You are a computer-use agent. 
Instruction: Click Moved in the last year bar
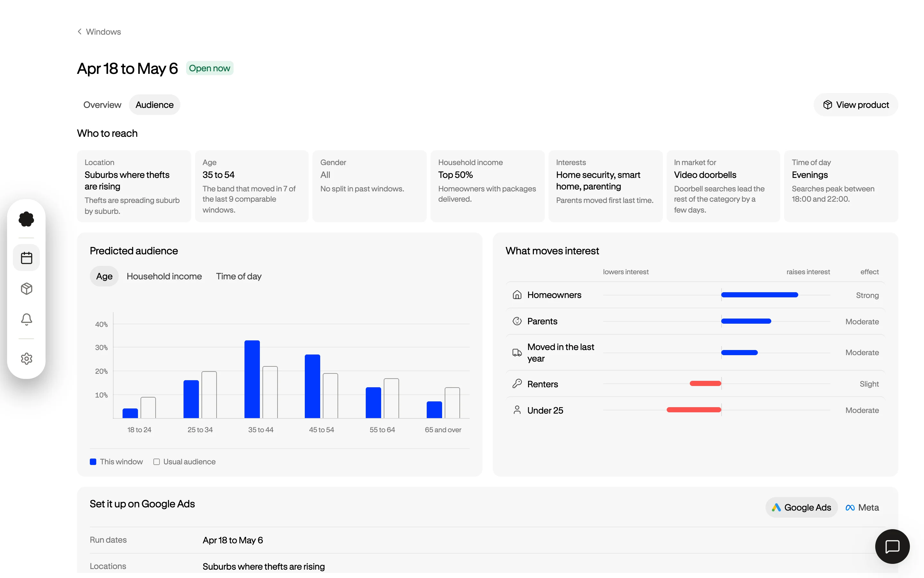739,353
